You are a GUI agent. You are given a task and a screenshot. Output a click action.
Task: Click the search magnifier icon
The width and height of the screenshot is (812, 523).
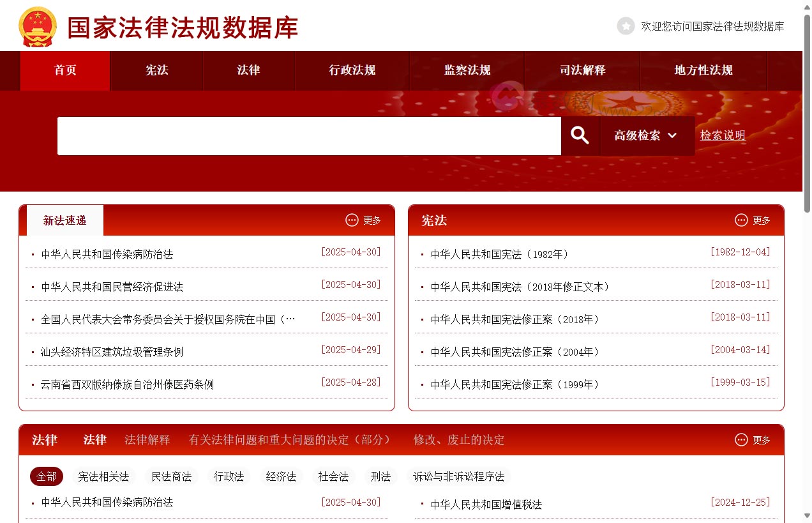pos(580,135)
